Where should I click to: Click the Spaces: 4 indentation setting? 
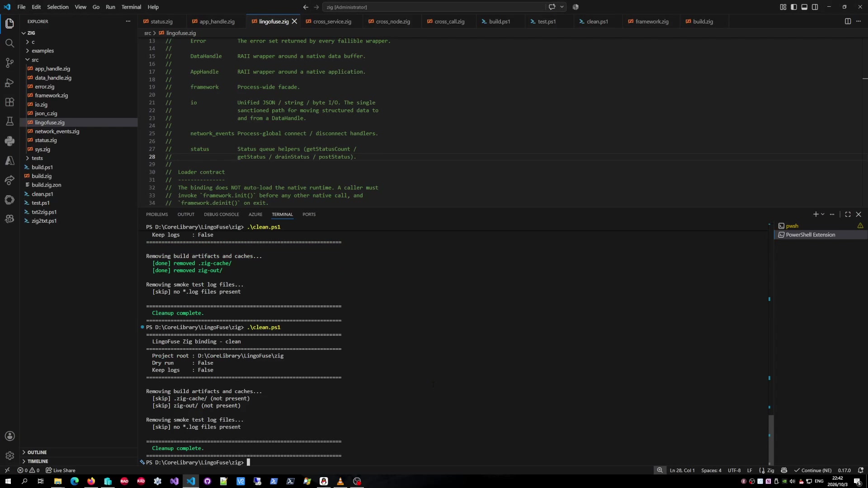click(711, 470)
